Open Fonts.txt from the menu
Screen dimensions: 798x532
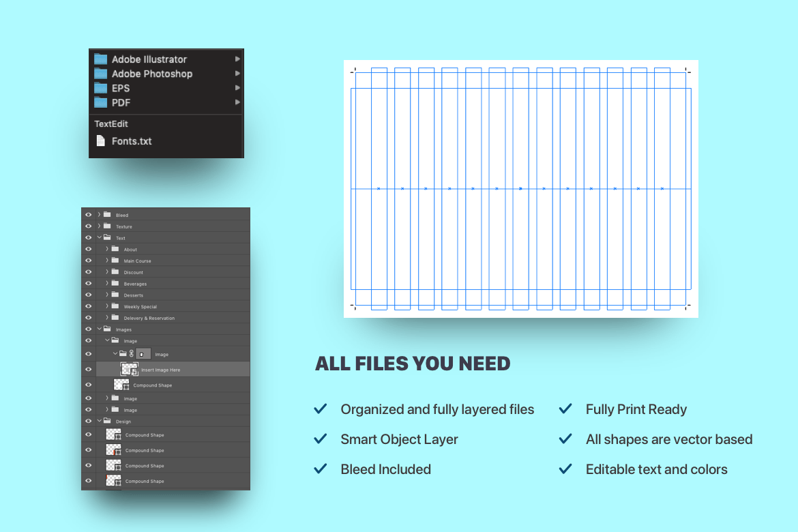(x=166, y=141)
